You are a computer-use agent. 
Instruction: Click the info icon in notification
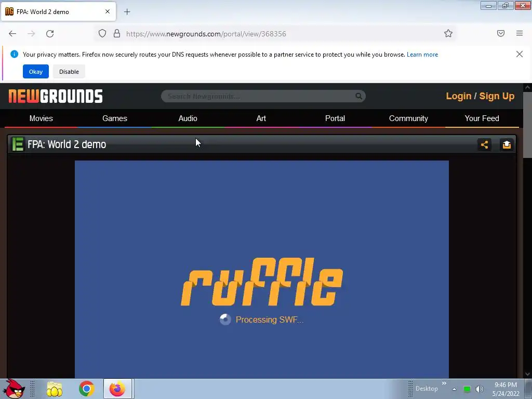click(14, 54)
